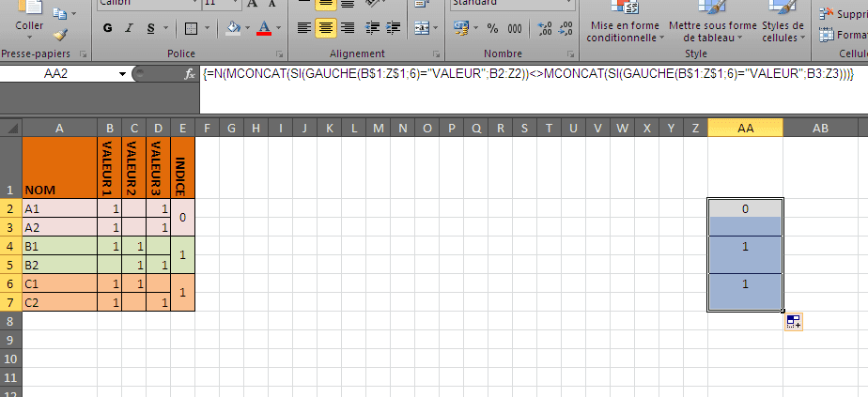Toggle wrap text icon

423,4
